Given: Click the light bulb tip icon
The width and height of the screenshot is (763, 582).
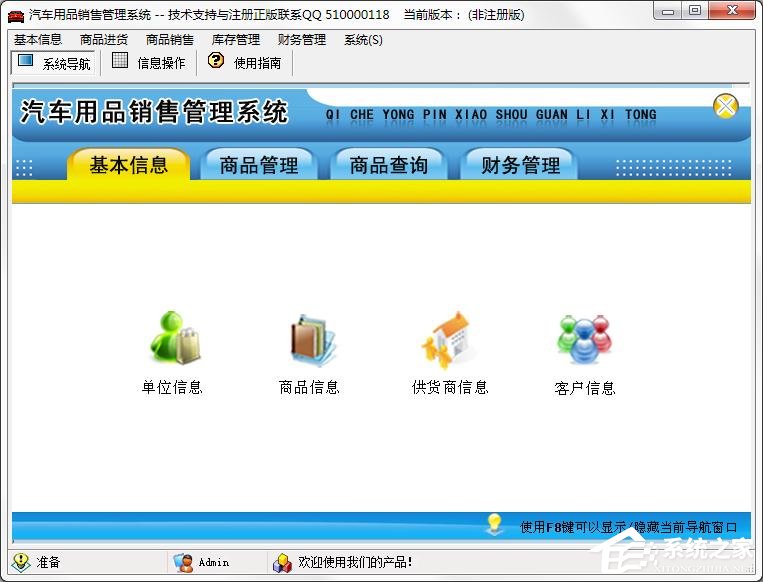Looking at the screenshot, I should (494, 525).
